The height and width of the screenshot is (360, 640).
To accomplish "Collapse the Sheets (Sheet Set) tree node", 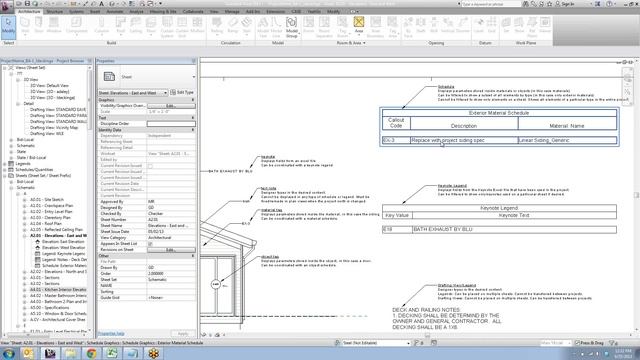I will point(5,176).
